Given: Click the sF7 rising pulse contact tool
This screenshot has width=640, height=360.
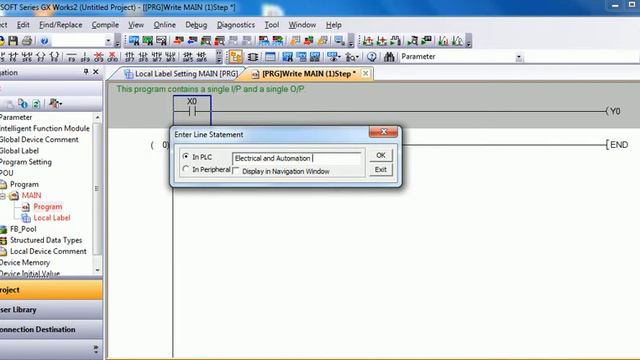Looking at the screenshot, I should pyautogui.click(x=129, y=57).
